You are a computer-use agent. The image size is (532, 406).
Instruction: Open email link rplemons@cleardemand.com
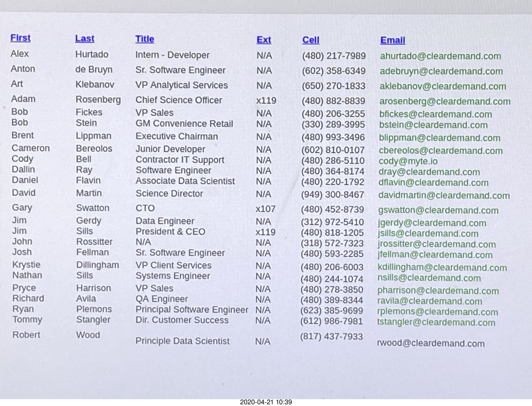(438, 312)
